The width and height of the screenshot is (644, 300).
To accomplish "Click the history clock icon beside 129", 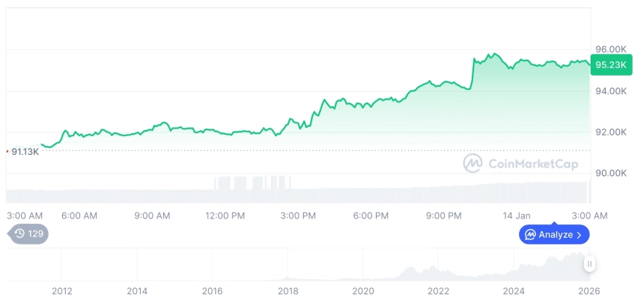I will 19,233.
